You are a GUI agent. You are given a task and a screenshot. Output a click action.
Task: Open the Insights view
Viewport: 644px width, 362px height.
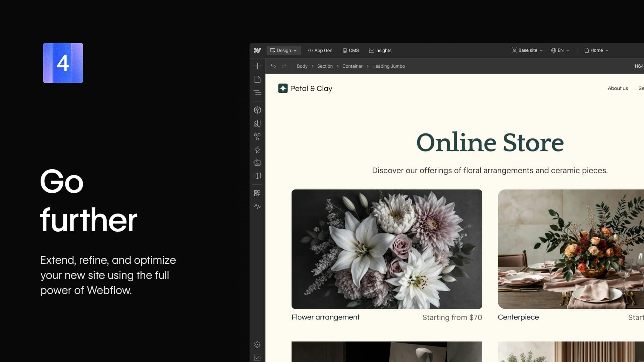click(x=380, y=50)
